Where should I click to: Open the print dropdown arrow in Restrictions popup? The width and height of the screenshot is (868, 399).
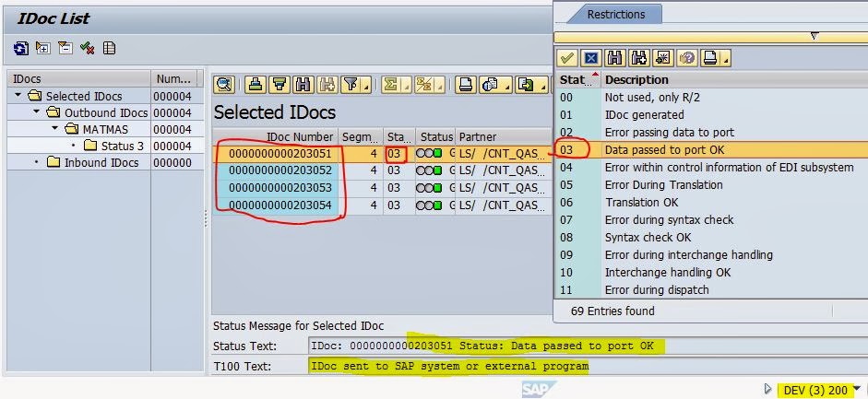point(725,59)
